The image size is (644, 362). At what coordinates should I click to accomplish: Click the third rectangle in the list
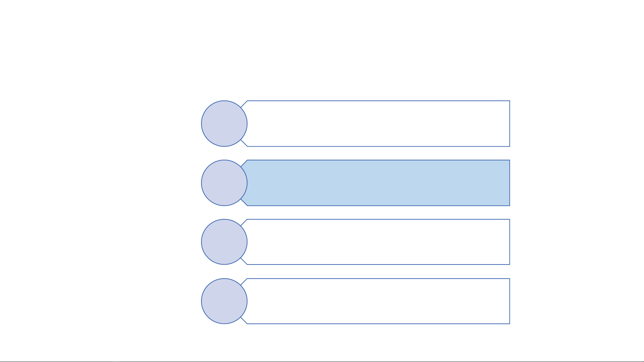[378, 242]
